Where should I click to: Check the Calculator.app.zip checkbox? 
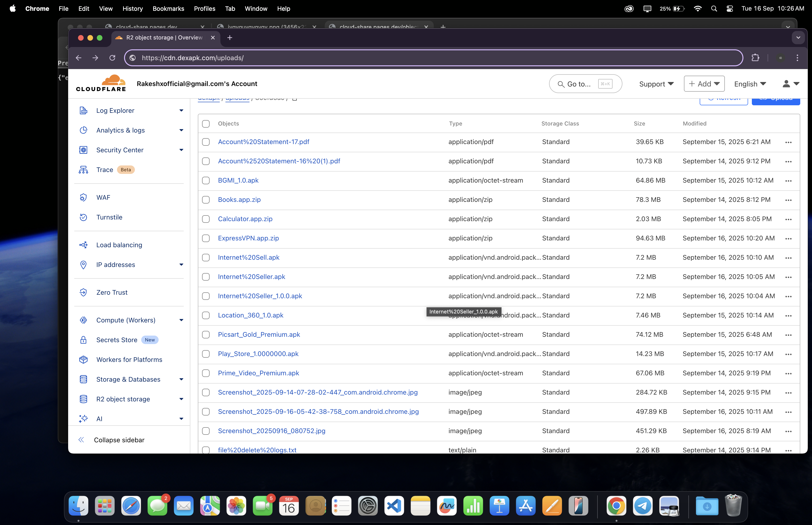coord(206,219)
